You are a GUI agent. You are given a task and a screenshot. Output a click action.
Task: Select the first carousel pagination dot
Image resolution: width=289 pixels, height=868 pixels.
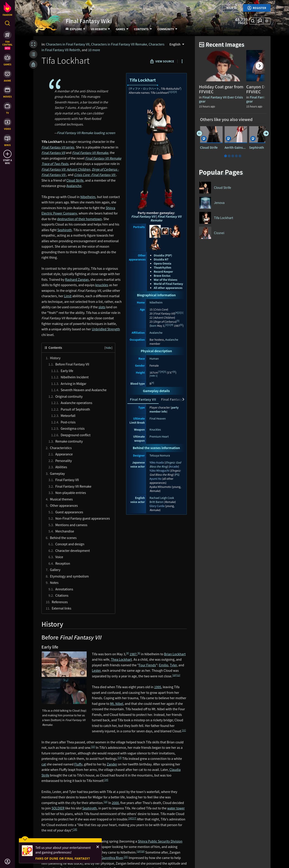point(225,156)
